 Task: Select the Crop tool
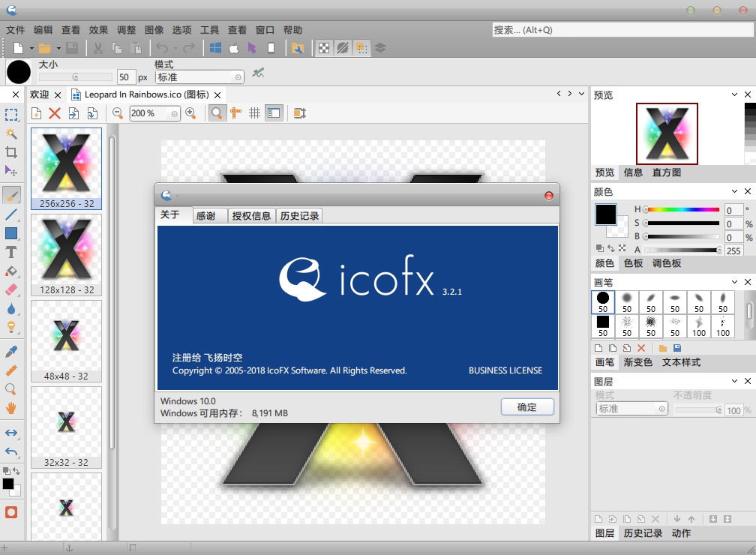(x=11, y=152)
